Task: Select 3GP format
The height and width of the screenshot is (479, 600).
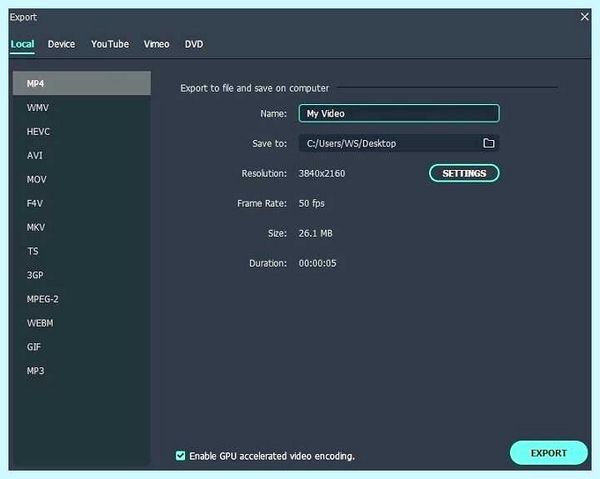Action: [x=82, y=275]
